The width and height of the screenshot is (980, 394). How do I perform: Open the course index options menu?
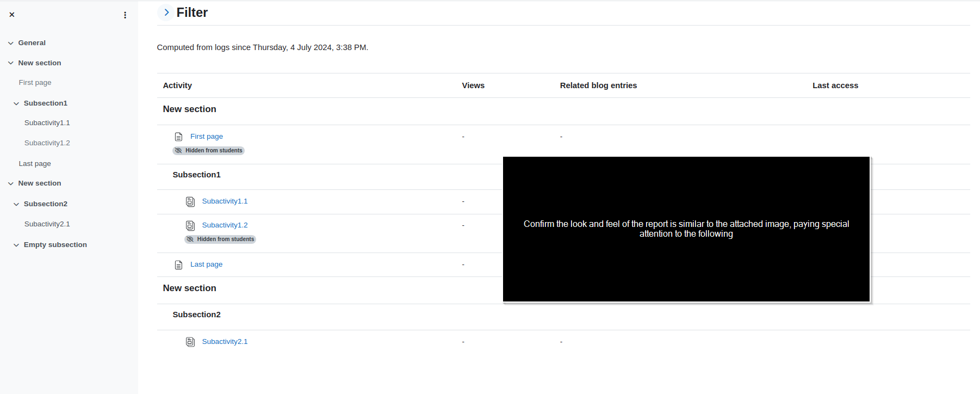125,15
